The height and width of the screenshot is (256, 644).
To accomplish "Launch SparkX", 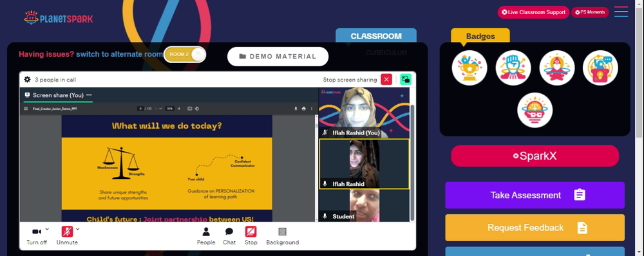I will tap(535, 156).
